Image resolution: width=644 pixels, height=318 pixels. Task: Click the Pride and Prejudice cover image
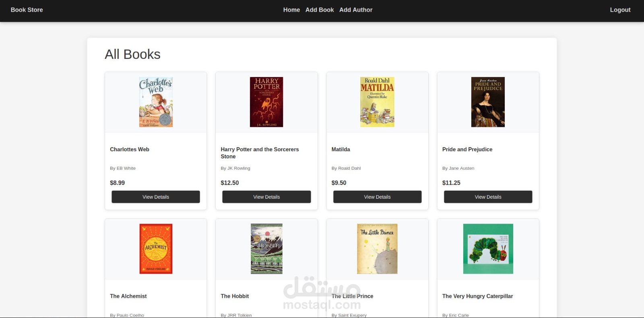tap(488, 102)
